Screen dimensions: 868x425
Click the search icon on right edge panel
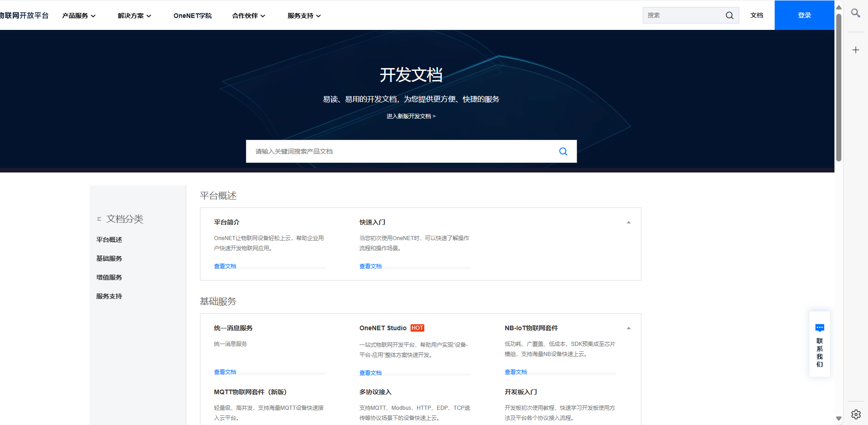tap(856, 13)
